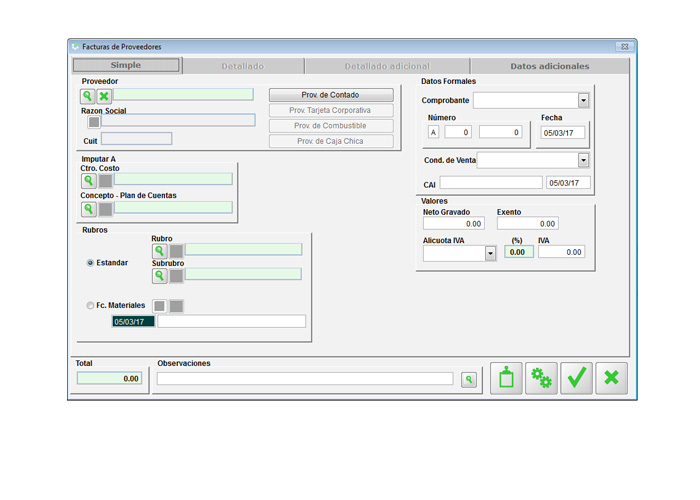Clear the Proveedor with green X icon

pyautogui.click(x=104, y=96)
